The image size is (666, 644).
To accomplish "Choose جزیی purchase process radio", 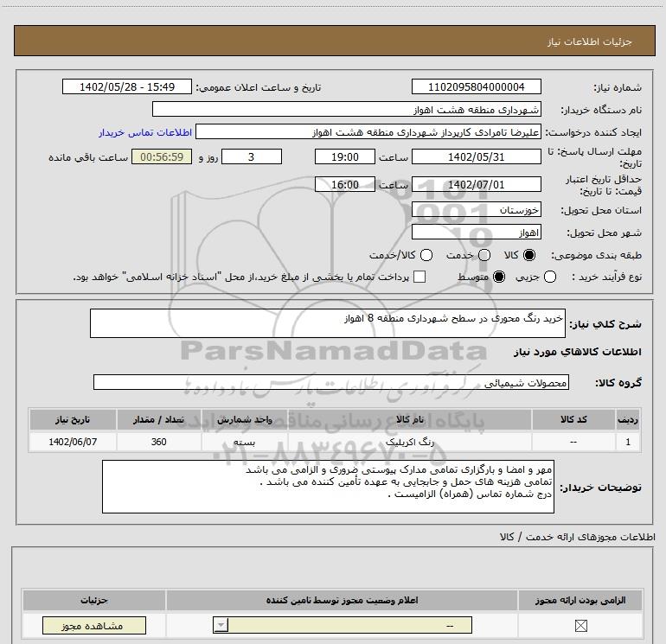I will pos(549,277).
